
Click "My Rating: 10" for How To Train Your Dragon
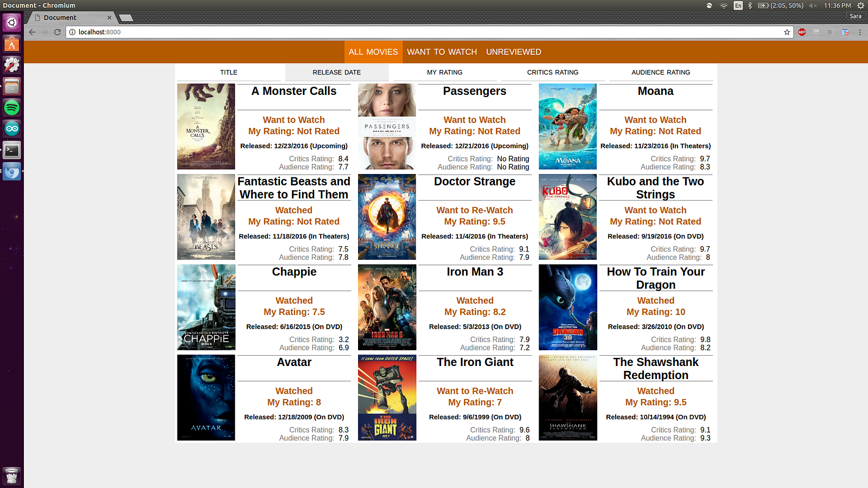click(656, 312)
